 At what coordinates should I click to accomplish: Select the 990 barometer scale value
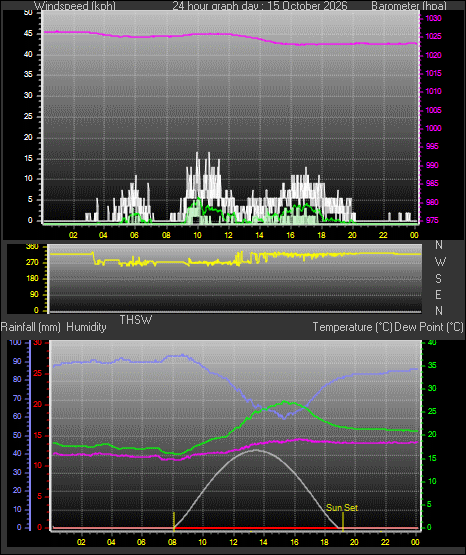pos(432,165)
